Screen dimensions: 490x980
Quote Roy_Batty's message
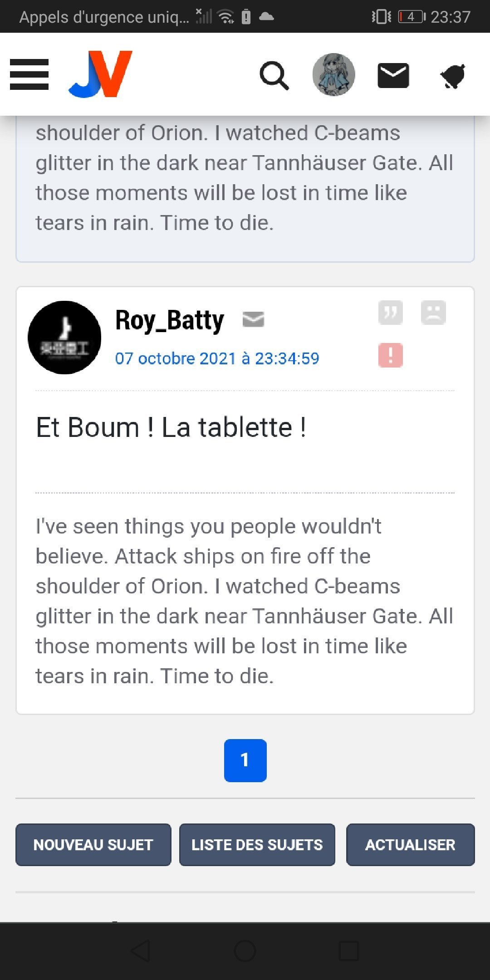pos(391,313)
